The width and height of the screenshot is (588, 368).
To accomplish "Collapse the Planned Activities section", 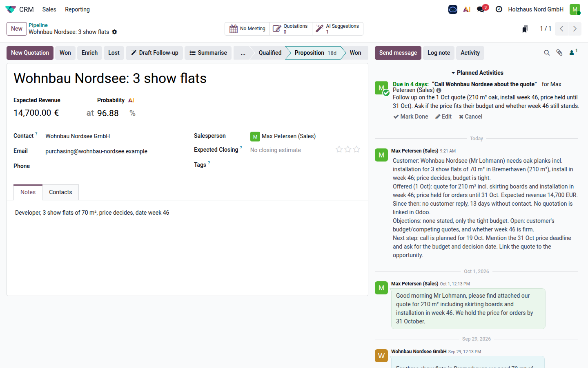I will coord(477,73).
